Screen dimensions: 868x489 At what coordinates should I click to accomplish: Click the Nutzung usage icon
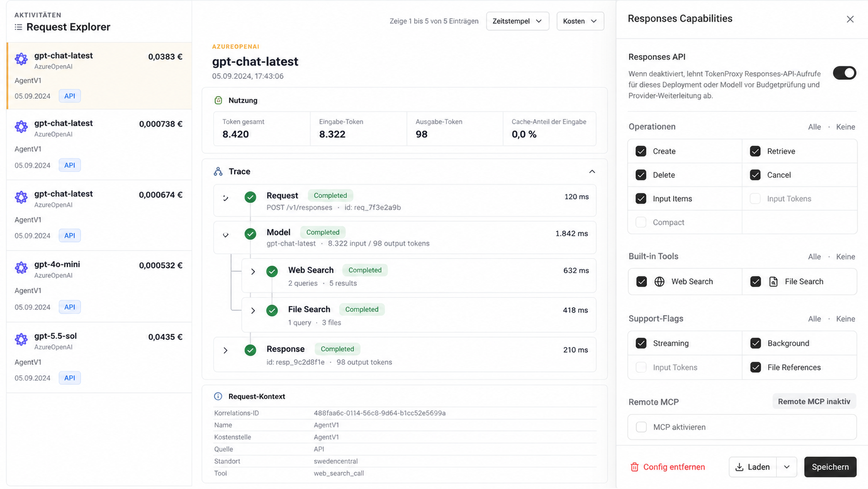[x=218, y=100]
